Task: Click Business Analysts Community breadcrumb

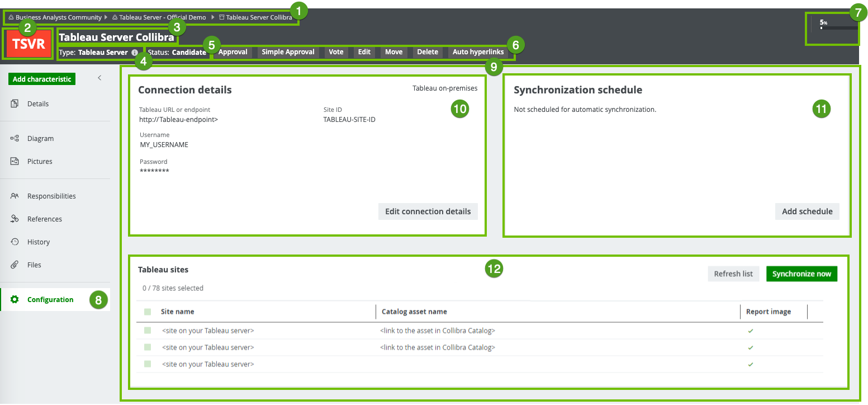Action: 58,17
